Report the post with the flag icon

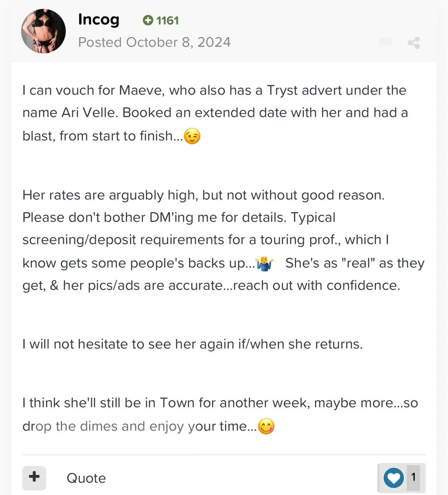386,42
